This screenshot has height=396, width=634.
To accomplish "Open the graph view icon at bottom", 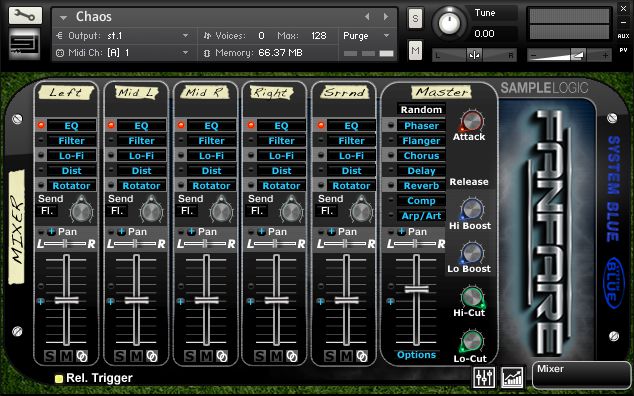I will (512, 377).
